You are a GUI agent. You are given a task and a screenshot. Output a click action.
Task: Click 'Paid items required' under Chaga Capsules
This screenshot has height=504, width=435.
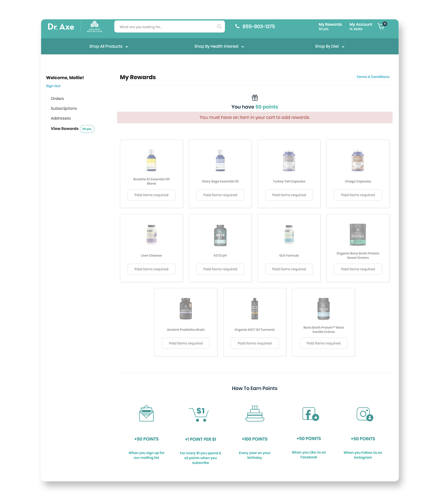(358, 195)
